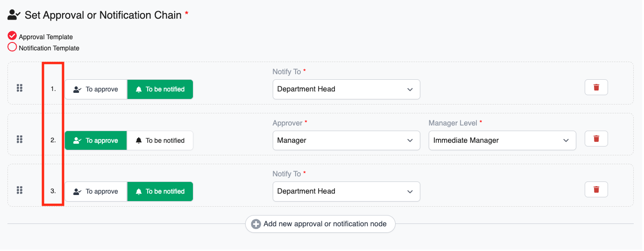Image resolution: width=644 pixels, height=251 pixels.
Task: Switch row 2 to "To be notified"
Action: tap(160, 140)
